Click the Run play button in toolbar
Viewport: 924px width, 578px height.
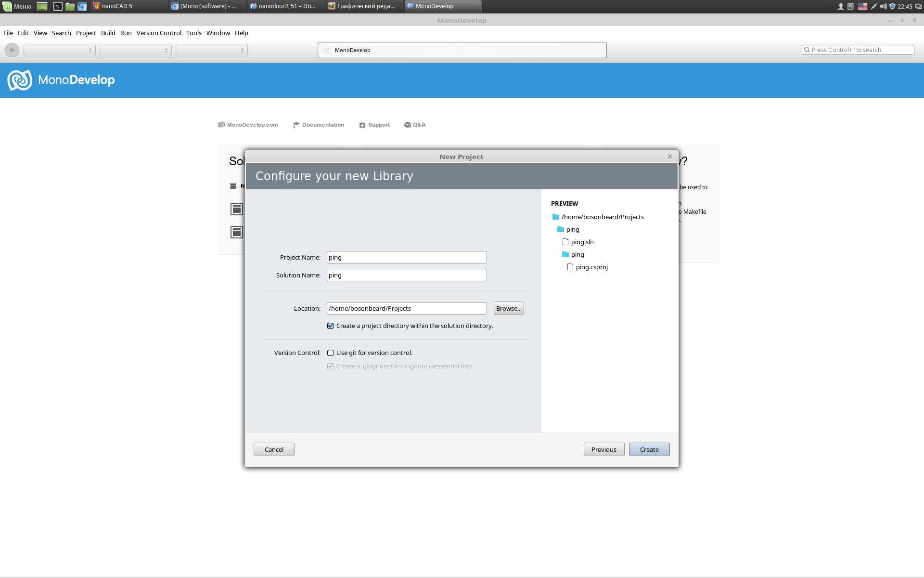12,50
